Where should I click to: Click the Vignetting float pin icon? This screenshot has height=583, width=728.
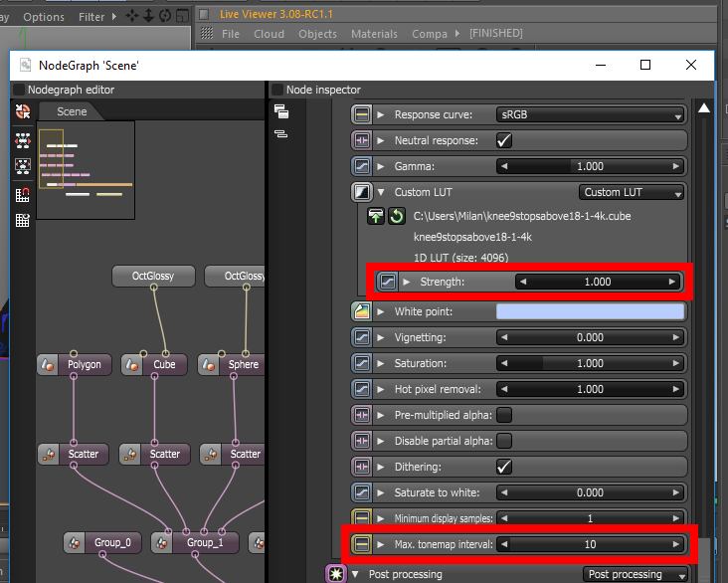pyautogui.click(x=362, y=337)
